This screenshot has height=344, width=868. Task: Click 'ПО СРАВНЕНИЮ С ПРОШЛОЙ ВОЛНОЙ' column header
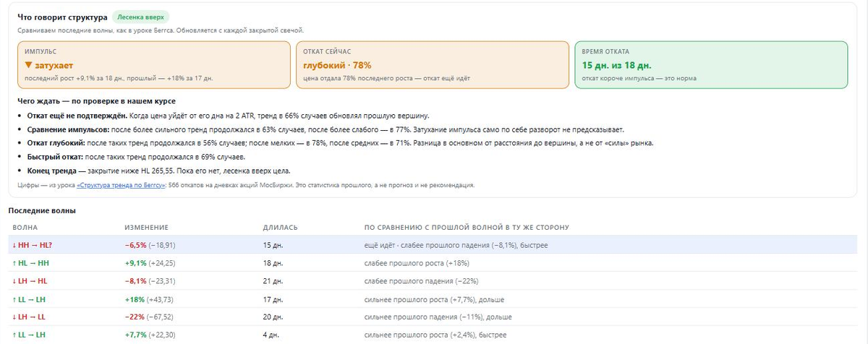(x=467, y=228)
